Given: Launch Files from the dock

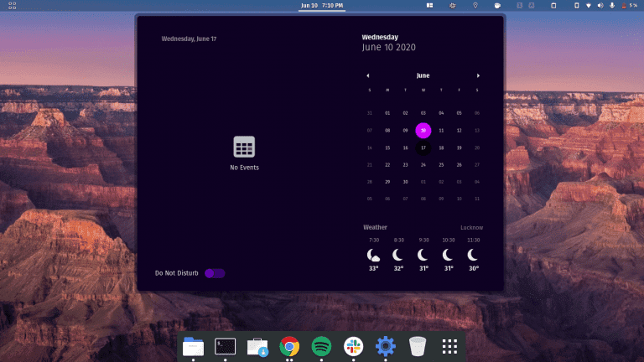Looking at the screenshot, I should point(193,346).
